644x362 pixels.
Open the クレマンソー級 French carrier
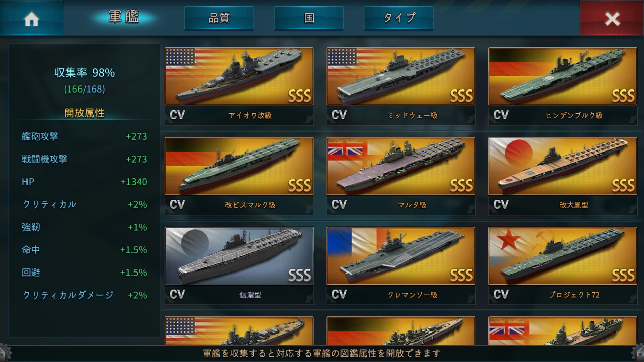pyautogui.click(x=401, y=266)
